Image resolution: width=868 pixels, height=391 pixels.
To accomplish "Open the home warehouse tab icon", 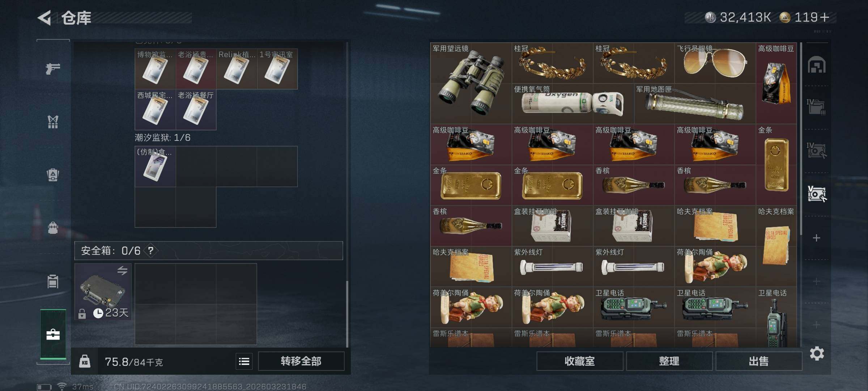I will pyautogui.click(x=817, y=65).
